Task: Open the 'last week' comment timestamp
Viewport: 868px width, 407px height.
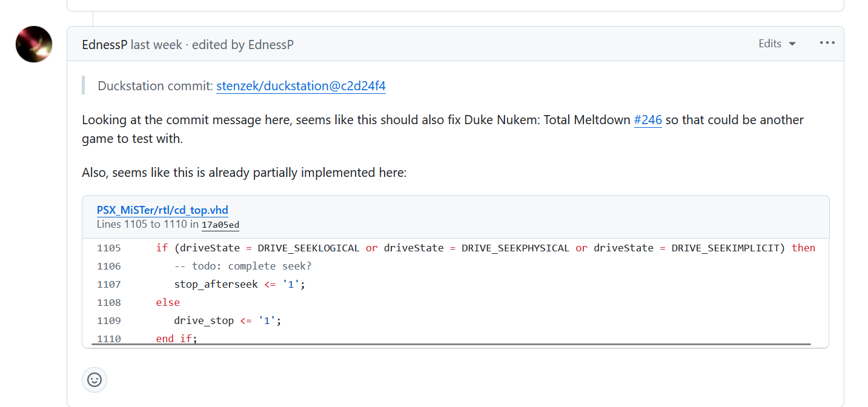Action: click(156, 45)
